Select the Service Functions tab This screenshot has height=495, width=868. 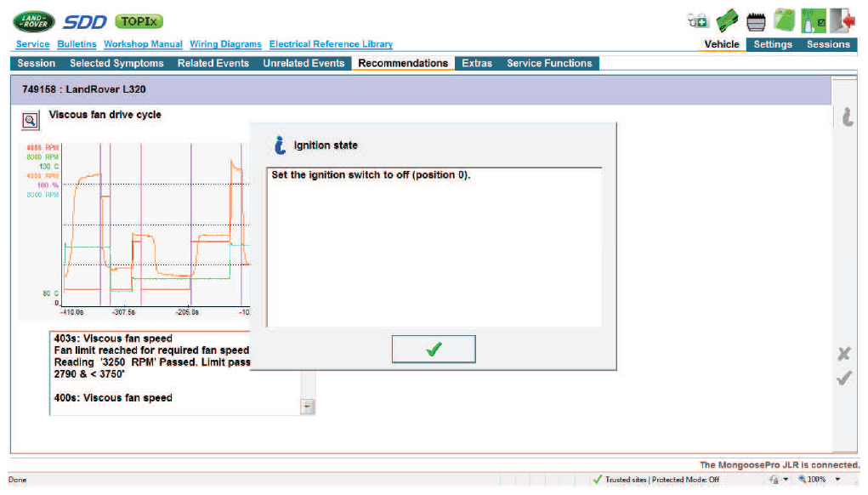point(549,63)
